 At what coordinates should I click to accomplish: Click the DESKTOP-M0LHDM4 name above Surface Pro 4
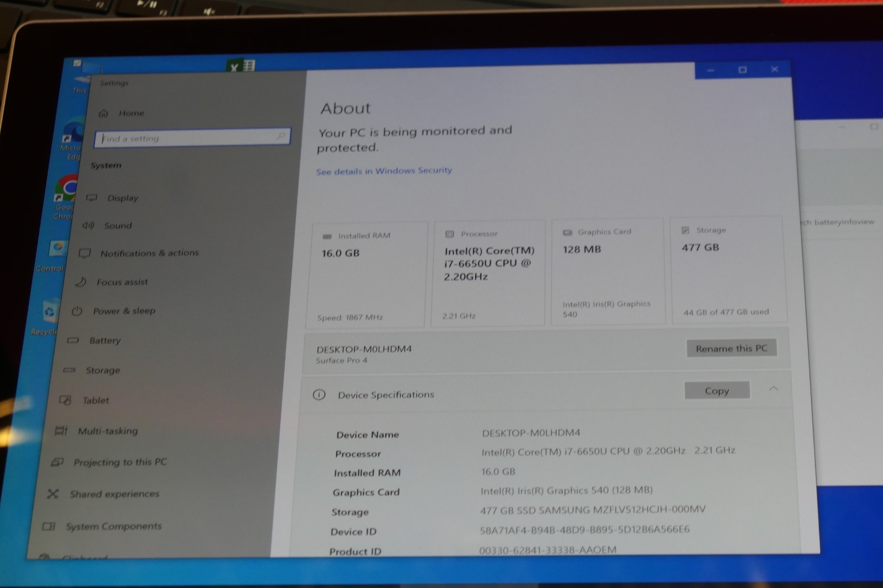(x=364, y=349)
